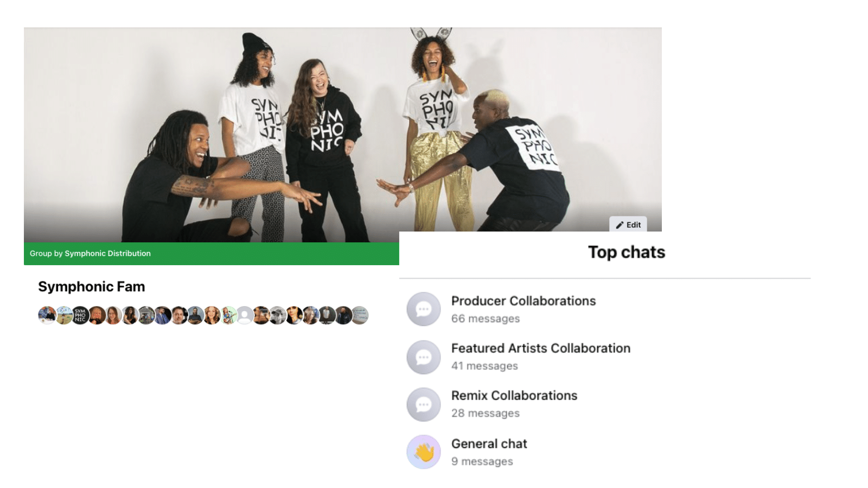Open the Producer Collaborations chat title
The height and width of the screenshot is (488, 868).
click(523, 301)
